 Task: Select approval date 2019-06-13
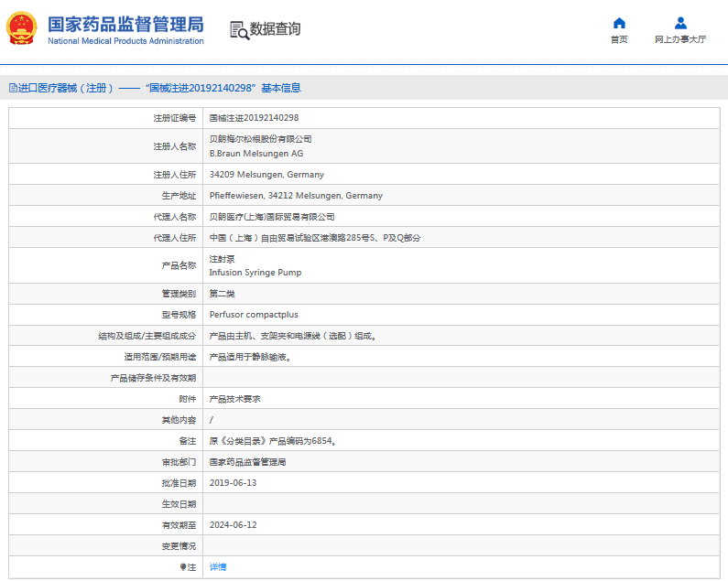pos(234,483)
